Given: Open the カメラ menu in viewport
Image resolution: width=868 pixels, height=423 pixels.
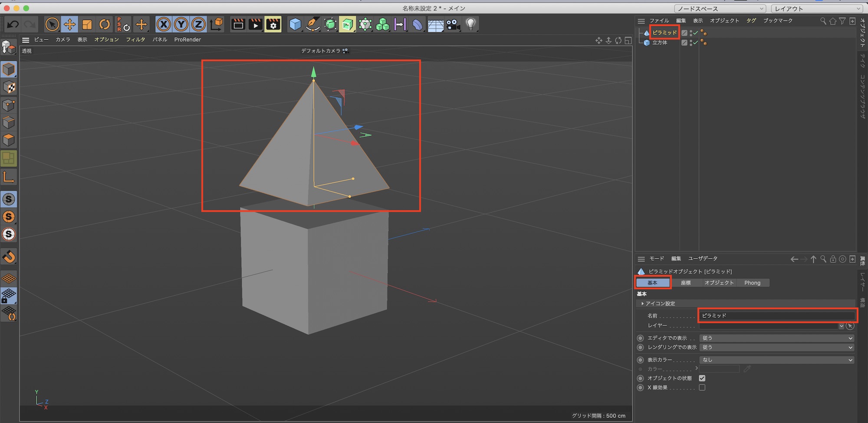Looking at the screenshot, I should click(x=62, y=40).
